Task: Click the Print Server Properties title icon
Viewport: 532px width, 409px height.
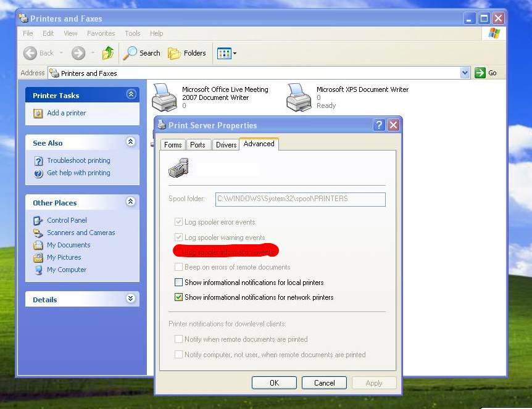Action: tap(162, 125)
